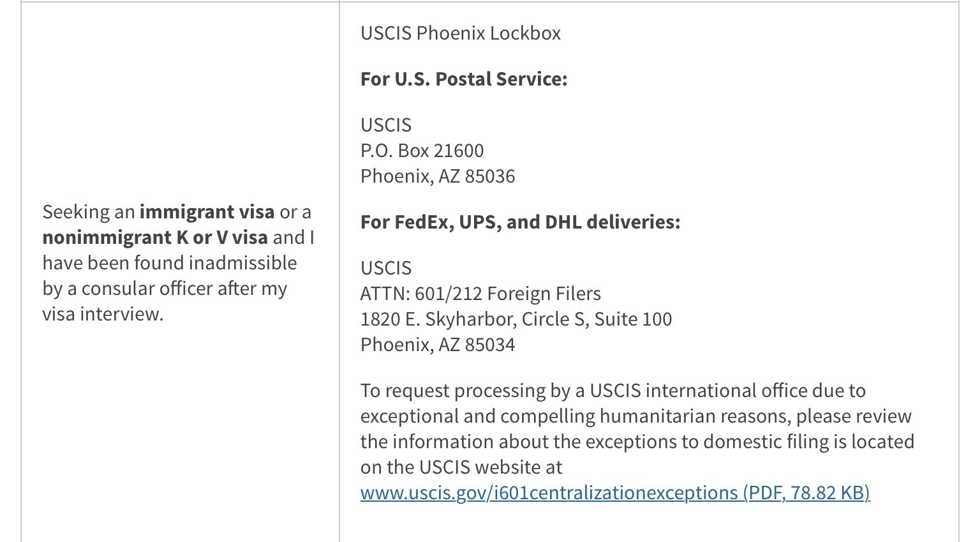Viewport: 980px width, 542px height.
Task: Click the bold 'immigrant visa' text
Action: [x=207, y=212]
